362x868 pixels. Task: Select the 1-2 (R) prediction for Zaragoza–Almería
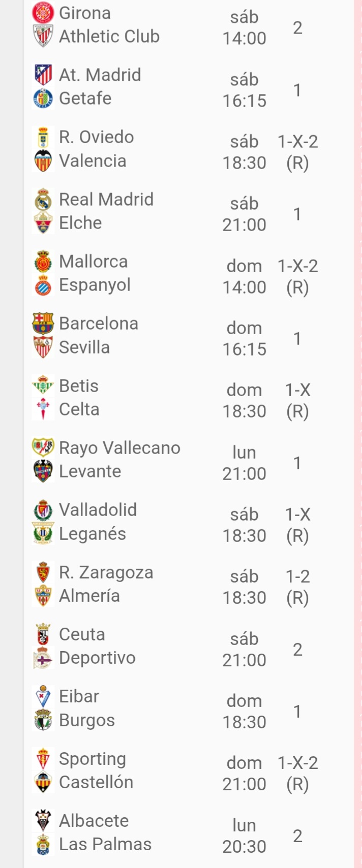click(298, 587)
